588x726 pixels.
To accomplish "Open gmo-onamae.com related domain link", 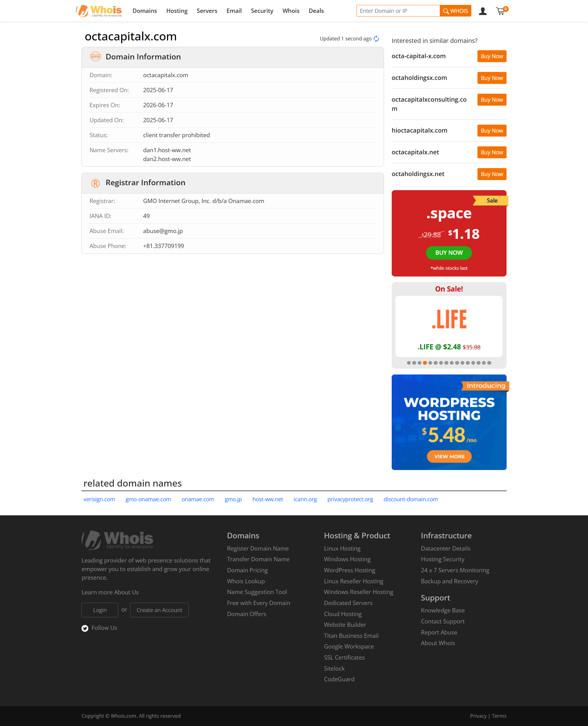I will [x=148, y=499].
